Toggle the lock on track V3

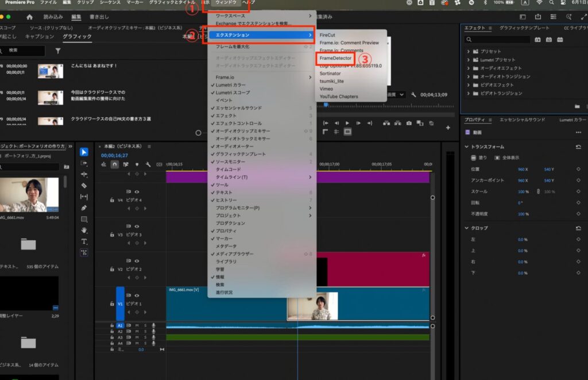pos(112,235)
